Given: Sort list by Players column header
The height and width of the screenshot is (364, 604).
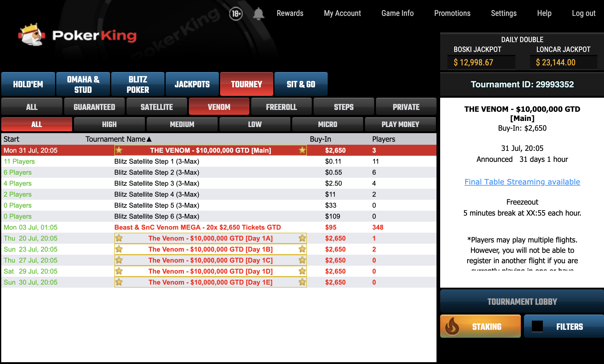Looking at the screenshot, I should tap(383, 139).
